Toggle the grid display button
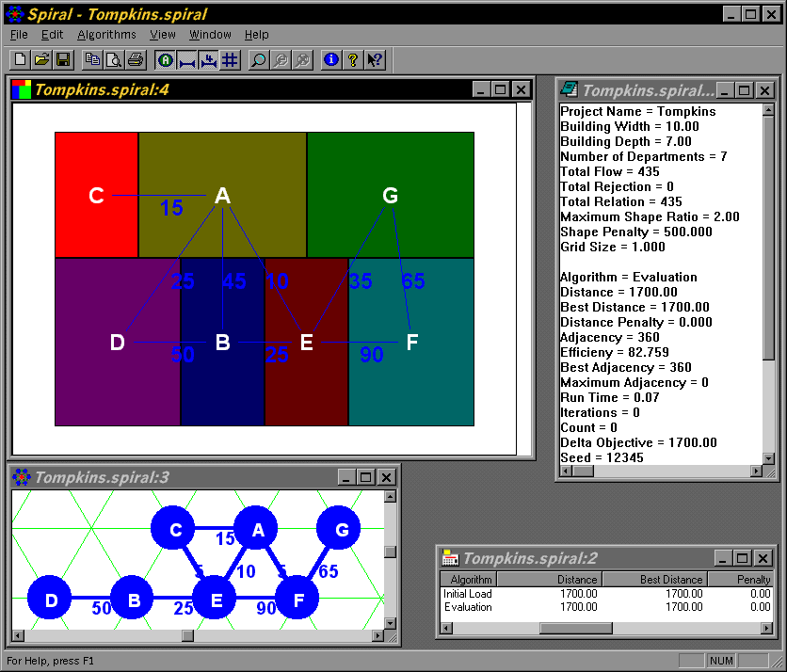787x672 pixels. point(230,60)
